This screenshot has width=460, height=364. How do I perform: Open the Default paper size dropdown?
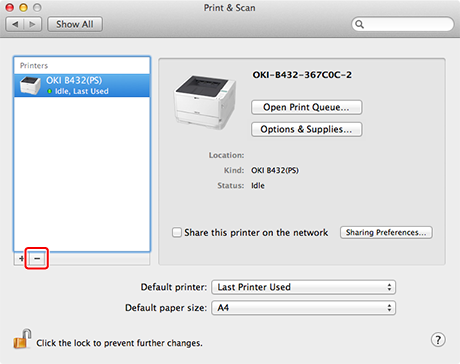pos(304,308)
